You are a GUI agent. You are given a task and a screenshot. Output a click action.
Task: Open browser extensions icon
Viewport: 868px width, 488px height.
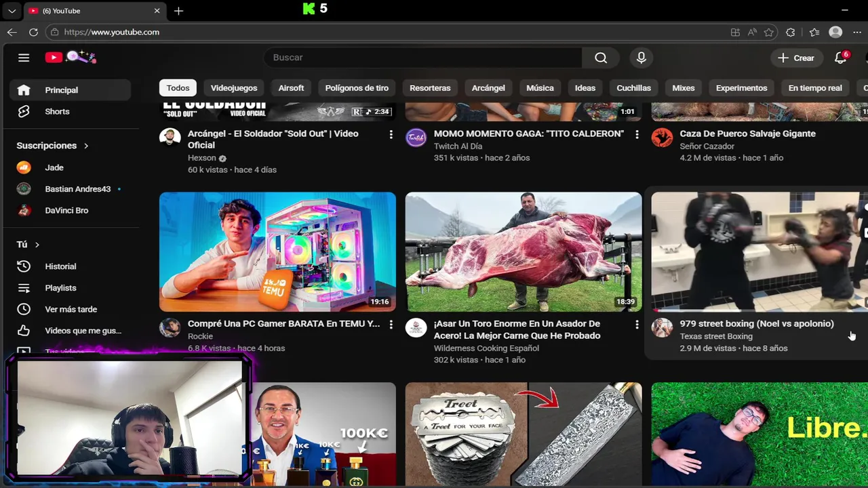pos(790,32)
